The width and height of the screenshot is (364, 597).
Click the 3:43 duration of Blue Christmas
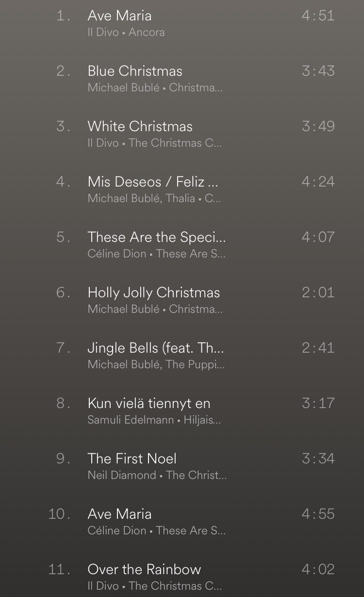[x=318, y=71]
